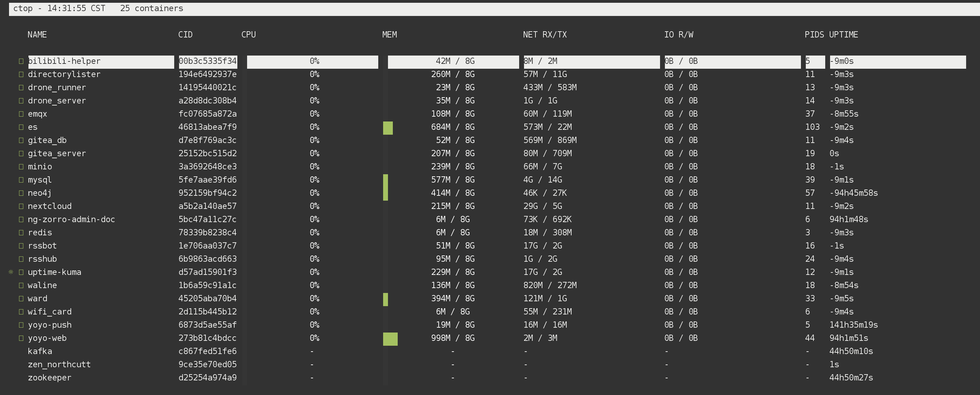Image resolution: width=980 pixels, height=395 pixels.
Task: Click status indicator icon for neo4j
Action: pyautogui.click(x=21, y=193)
